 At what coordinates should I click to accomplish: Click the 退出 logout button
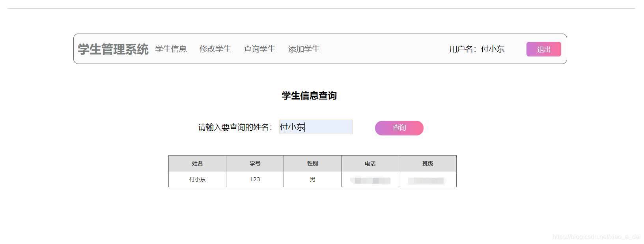tap(543, 49)
